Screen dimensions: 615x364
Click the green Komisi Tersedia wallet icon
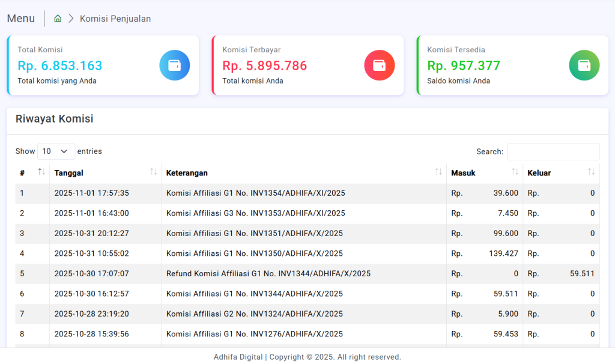point(584,65)
